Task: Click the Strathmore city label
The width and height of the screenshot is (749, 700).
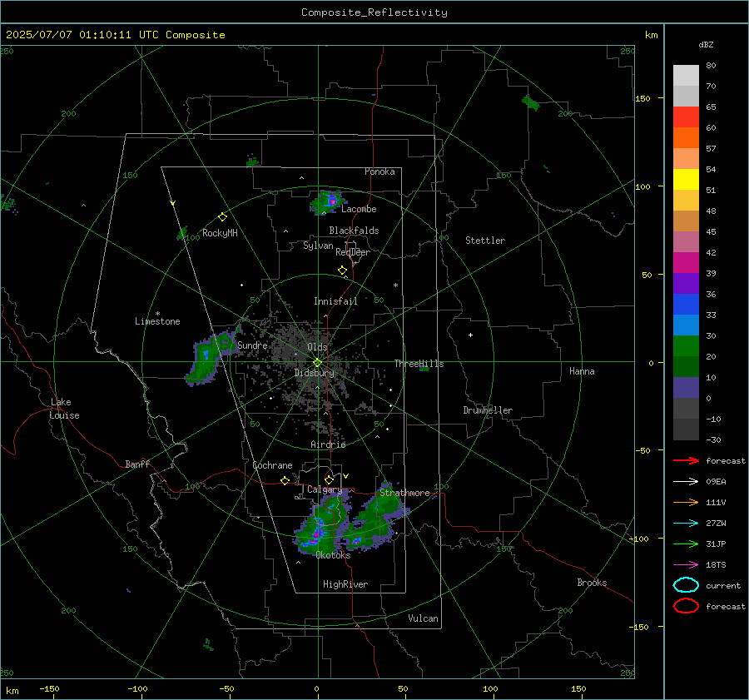Action: click(x=404, y=493)
